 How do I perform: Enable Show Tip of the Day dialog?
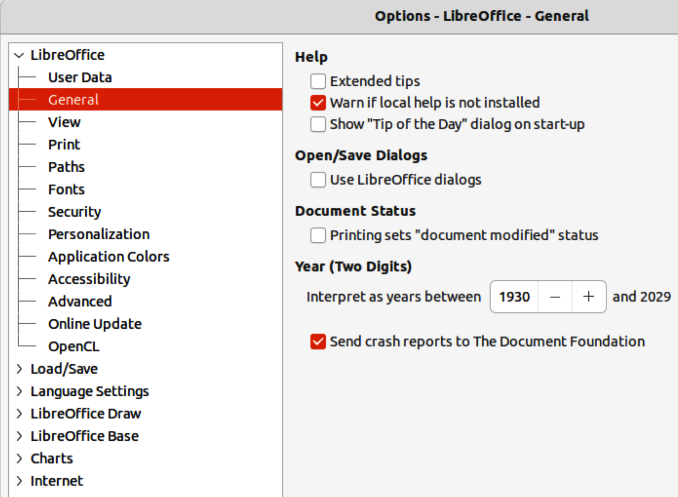[x=318, y=124]
